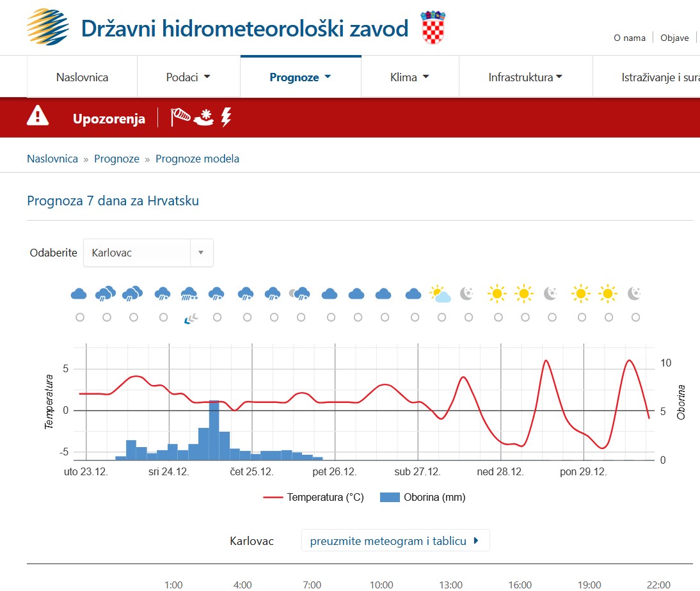The width and height of the screenshot is (700, 591).
Task: Click the tallest blue precipitation bar
Action: (x=214, y=430)
